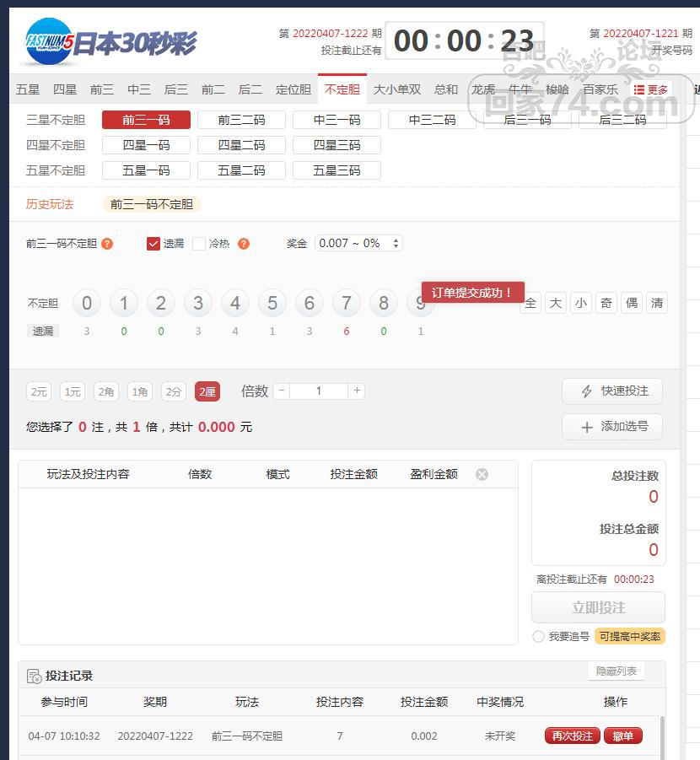
Task: Clear bet list with the circled X icon
Action: pos(482,475)
